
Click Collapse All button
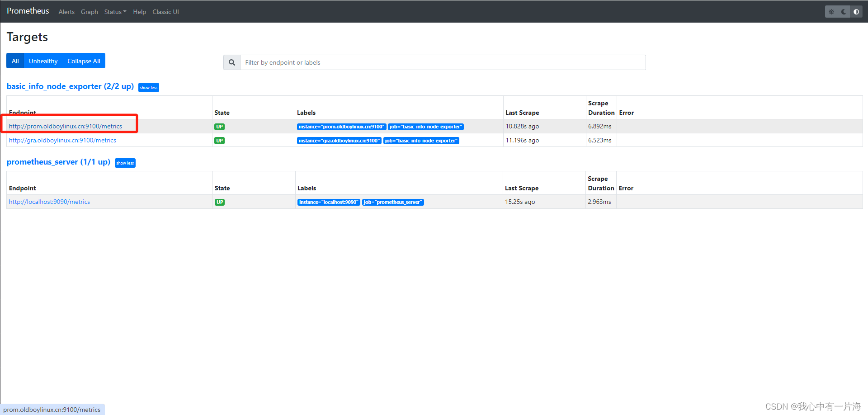84,61
